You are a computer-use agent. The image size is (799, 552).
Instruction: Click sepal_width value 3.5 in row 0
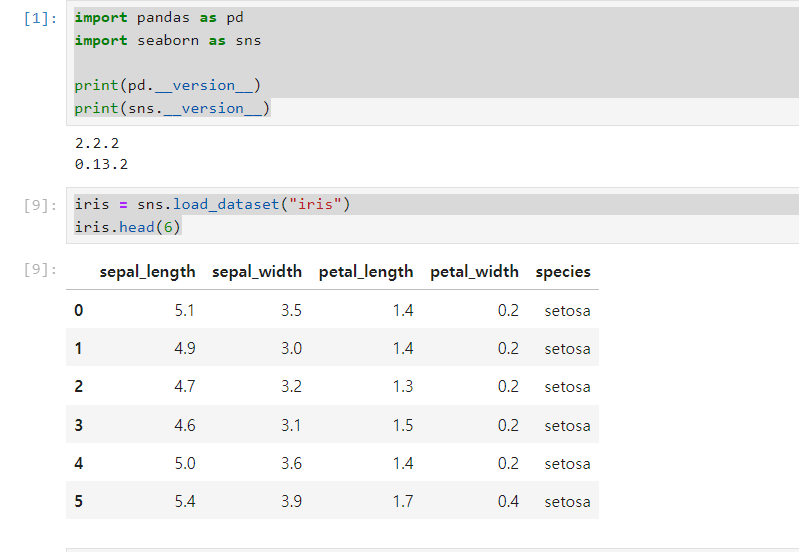tap(291, 310)
